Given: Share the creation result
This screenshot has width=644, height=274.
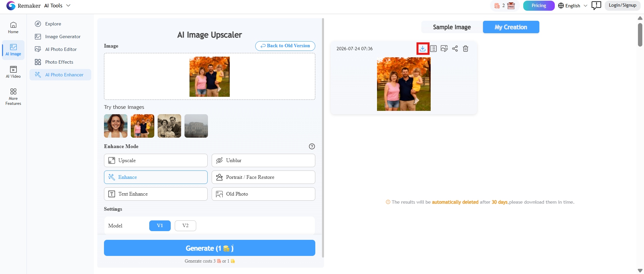Looking at the screenshot, I should [x=455, y=49].
